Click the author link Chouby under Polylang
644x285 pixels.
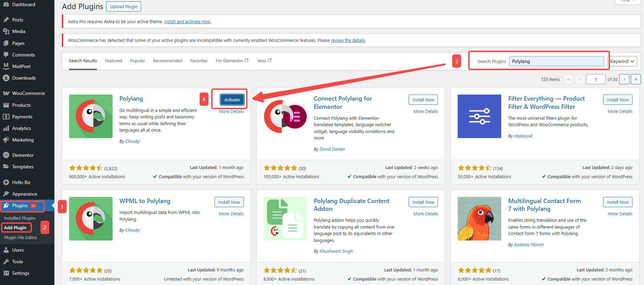pos(133,141)
